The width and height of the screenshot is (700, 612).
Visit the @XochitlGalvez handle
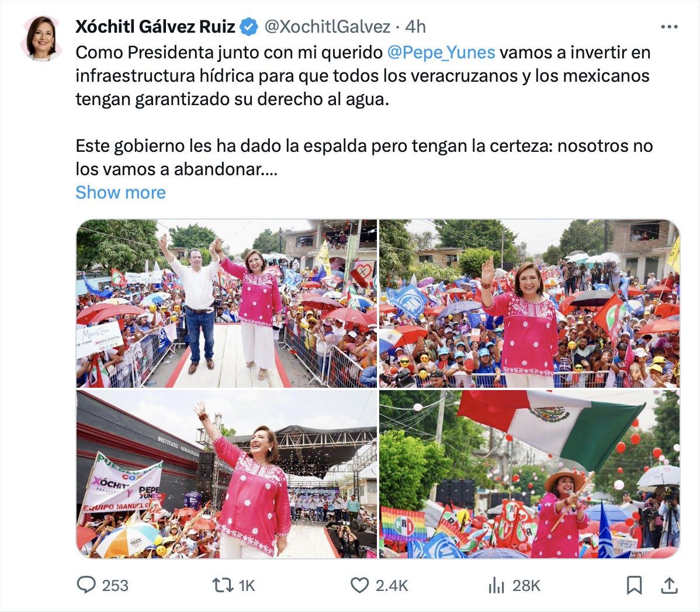click(x=328, y=27)
